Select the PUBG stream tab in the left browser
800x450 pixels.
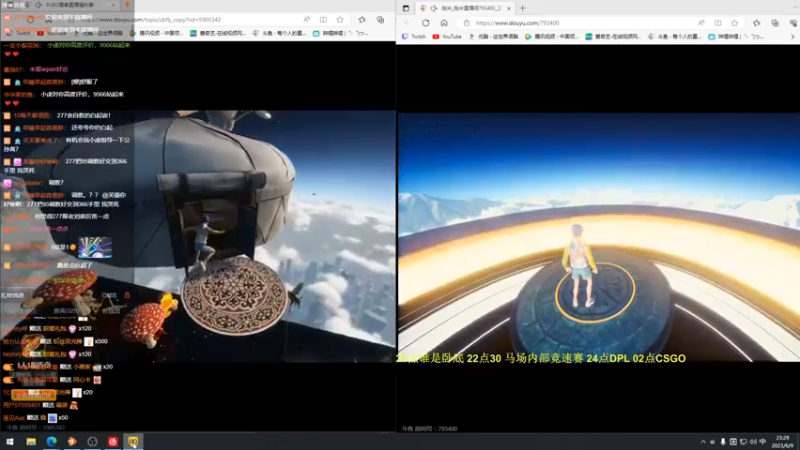point(69,5)
